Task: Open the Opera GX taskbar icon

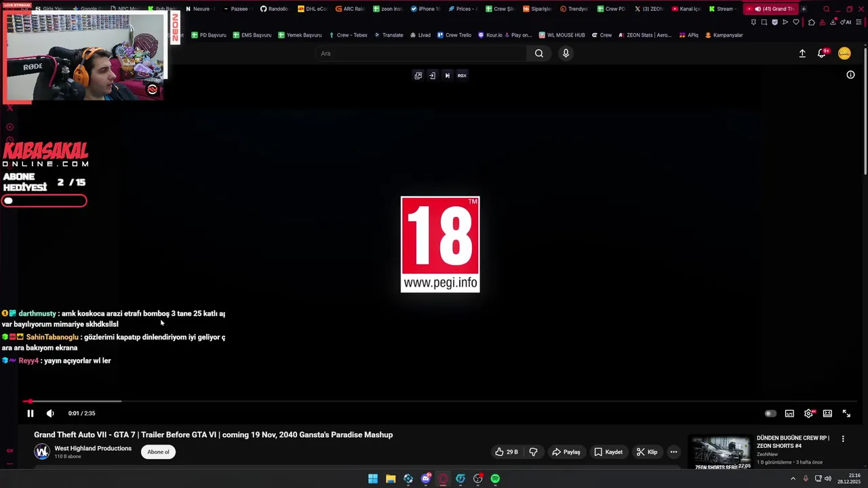Action: click(x=443, y=479)
